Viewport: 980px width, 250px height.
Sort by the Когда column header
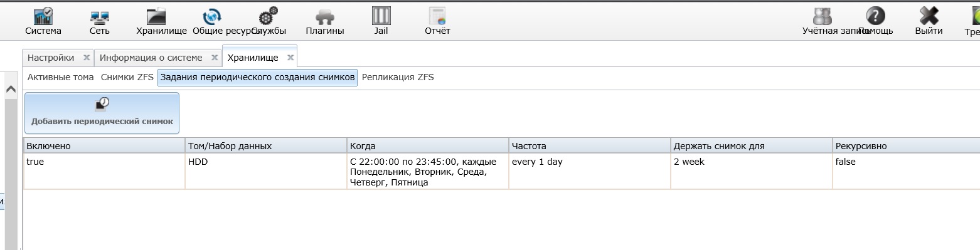coord(428,145)
